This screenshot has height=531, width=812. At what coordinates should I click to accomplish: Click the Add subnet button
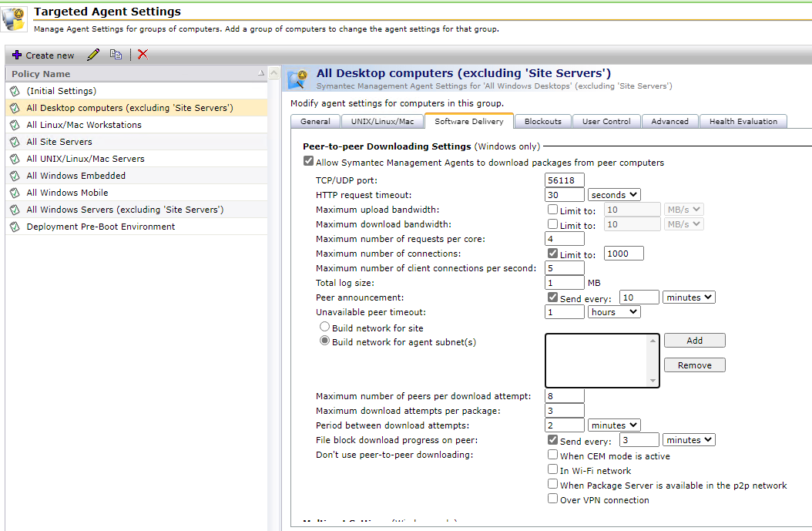pos(694,341)
